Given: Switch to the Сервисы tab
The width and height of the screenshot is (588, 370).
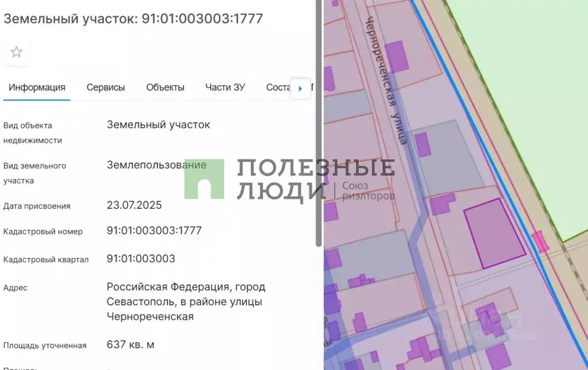Looking at the screenshot, I should click(105, 87).
